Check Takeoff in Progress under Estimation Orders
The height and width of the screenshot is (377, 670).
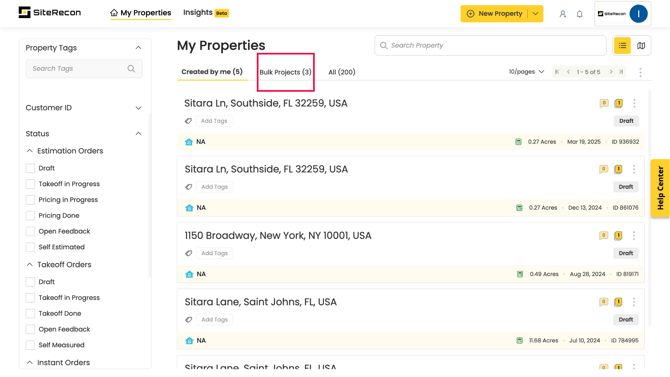(30, 184)
